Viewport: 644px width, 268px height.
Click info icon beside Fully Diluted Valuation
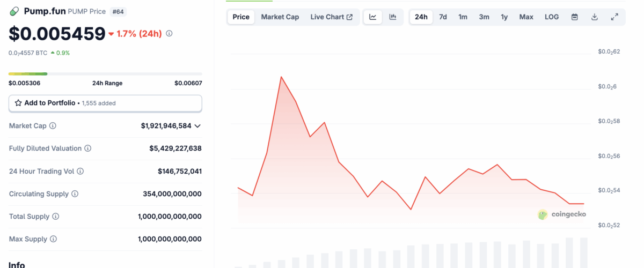coord(87,148)
